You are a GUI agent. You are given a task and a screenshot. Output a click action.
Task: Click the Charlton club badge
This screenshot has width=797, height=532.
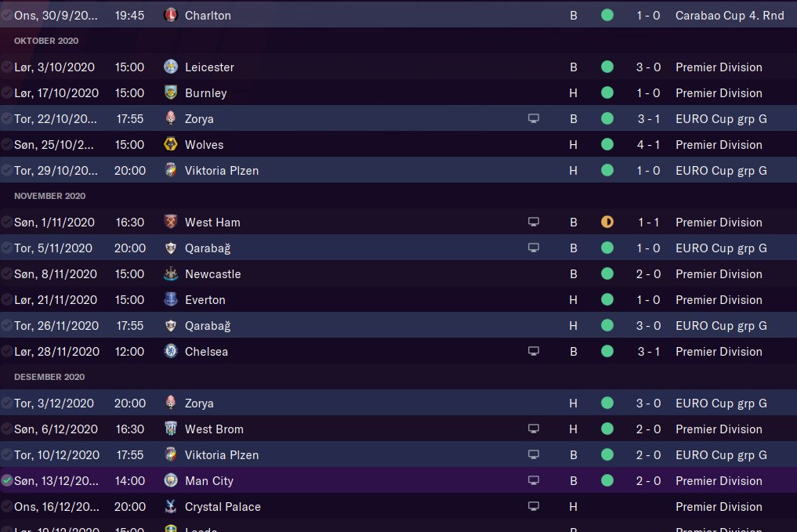click(171, 15)
